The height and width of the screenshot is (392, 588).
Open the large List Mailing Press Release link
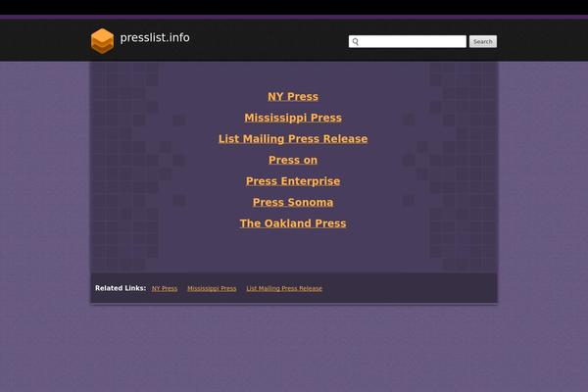click(x=293, y=139)
